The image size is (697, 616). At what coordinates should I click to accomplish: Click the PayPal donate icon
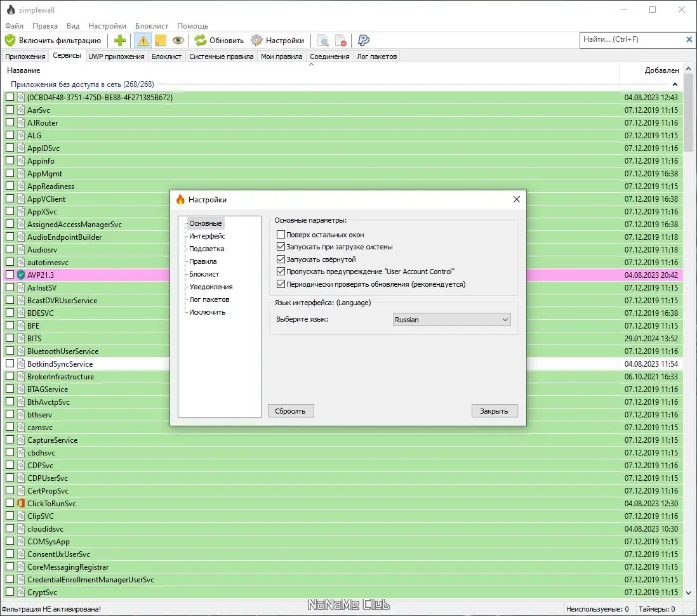coord(364,41)
